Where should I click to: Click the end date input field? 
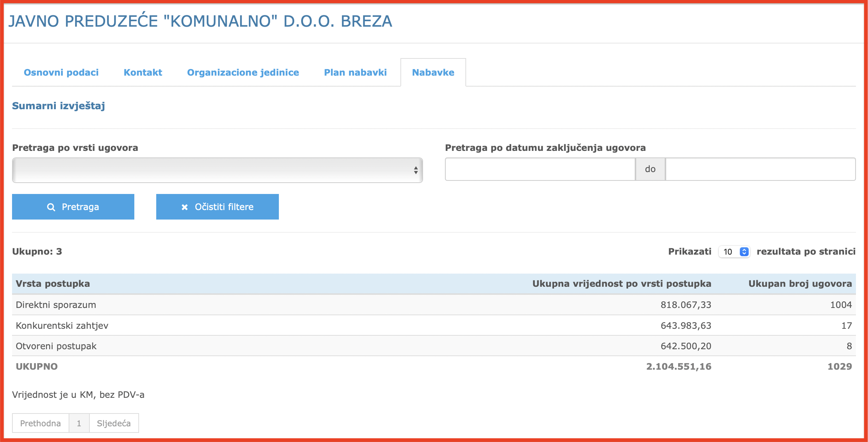[761, 169]
